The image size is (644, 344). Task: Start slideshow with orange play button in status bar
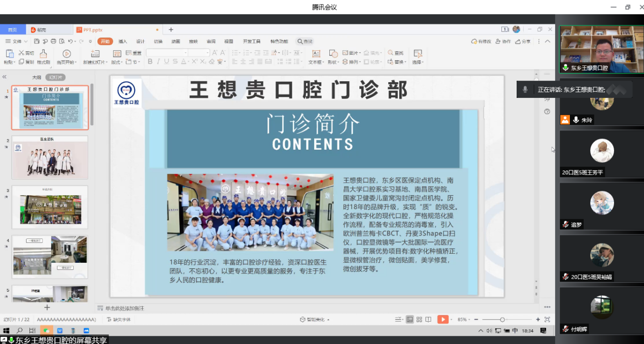(443, 320)
